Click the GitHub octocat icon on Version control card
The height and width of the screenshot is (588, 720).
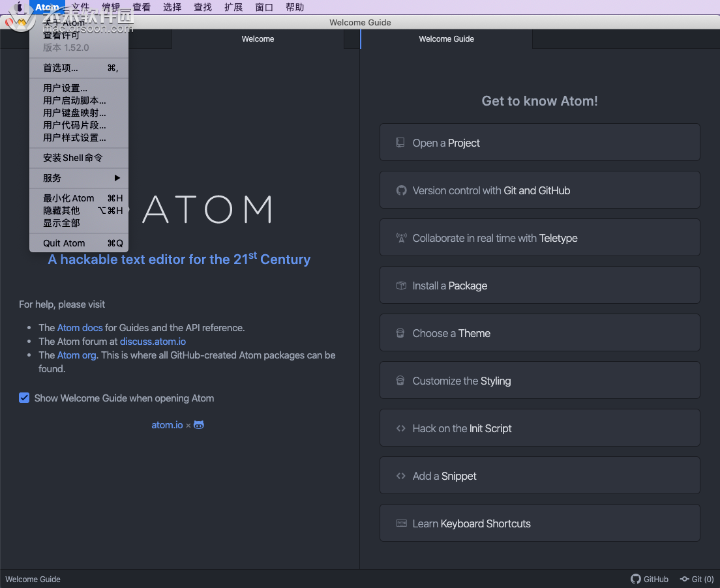tap(400, 190)
